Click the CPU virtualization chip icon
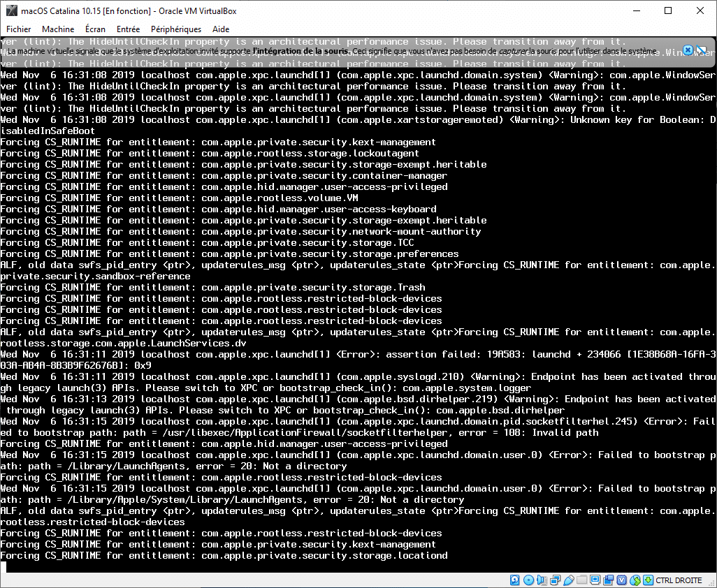 pyautogui.click(x=621, y=580)
